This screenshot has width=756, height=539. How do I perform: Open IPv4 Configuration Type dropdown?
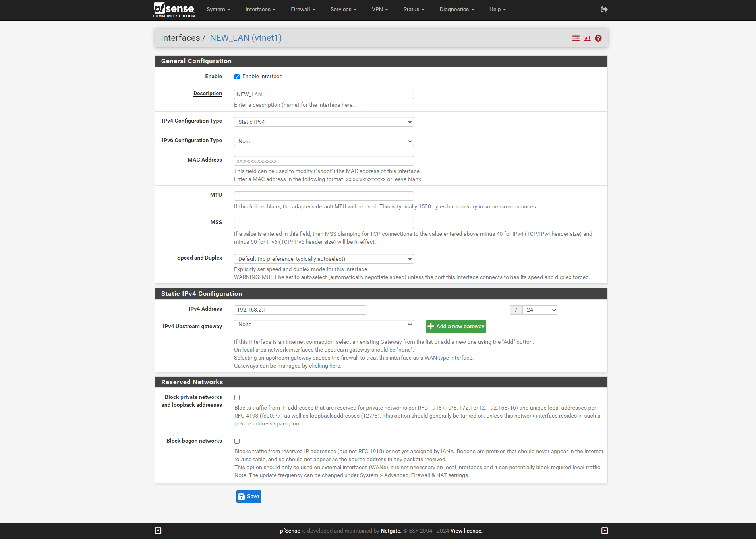click(x=323, y=122)
